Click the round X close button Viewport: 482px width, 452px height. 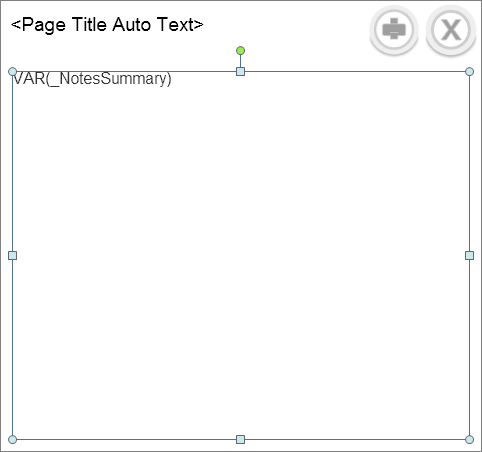pos(451,30)
